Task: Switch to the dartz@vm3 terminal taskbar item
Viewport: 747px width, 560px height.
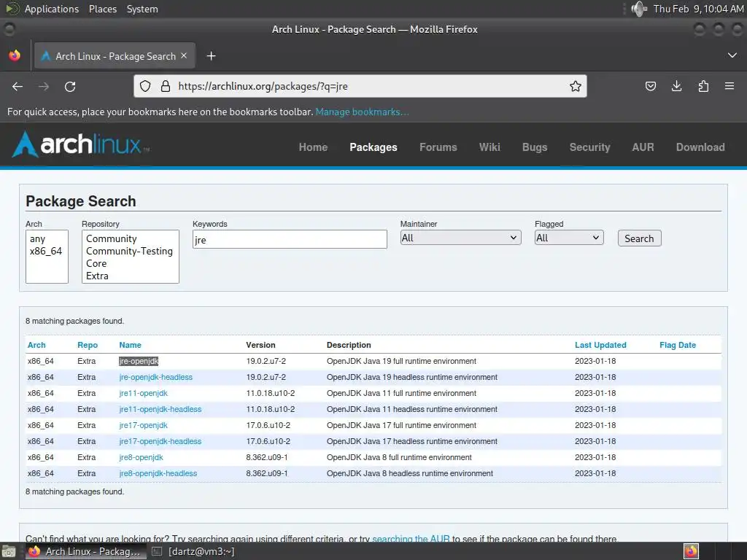Action: click(x=193, y=551)
